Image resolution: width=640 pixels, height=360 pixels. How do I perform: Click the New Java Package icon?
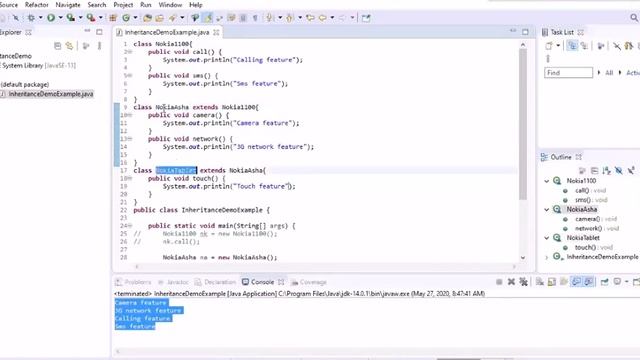pyautogui.click(x=113, y=18)
